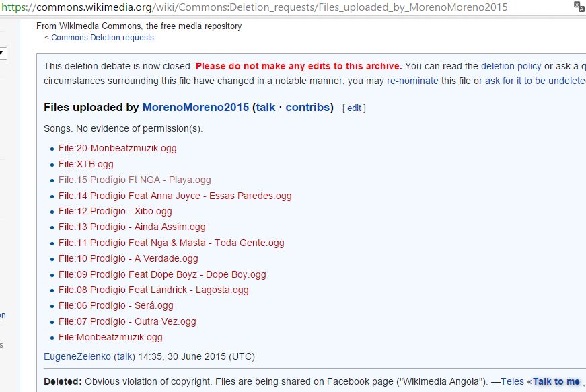Click the translate page icon in address bar
The image size is (586, 392).
point(579,7)
